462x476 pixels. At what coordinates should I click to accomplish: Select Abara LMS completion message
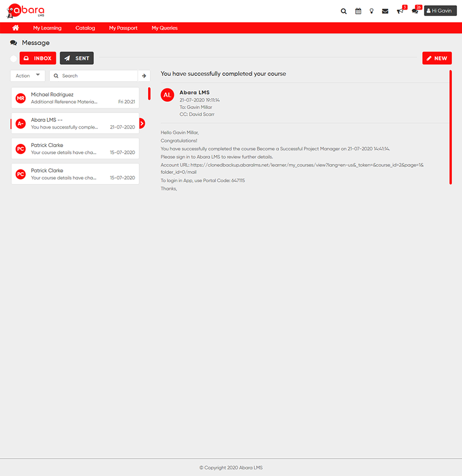tap(76, 123)
